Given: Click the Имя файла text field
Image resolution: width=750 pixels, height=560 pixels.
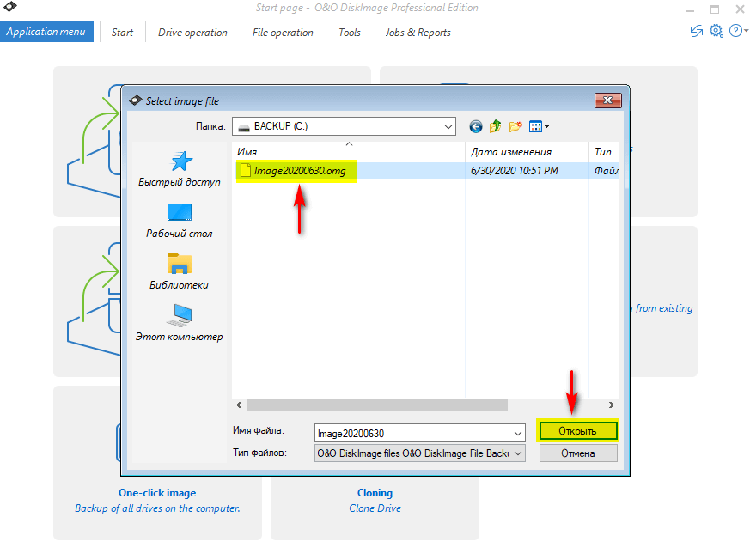Looking at the screenshot, I should click(414, 433).
